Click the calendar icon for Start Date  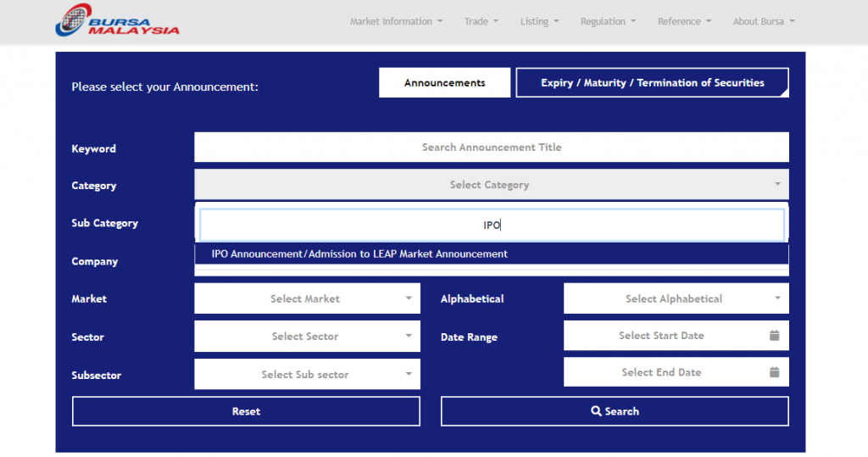tap(774, 336)
